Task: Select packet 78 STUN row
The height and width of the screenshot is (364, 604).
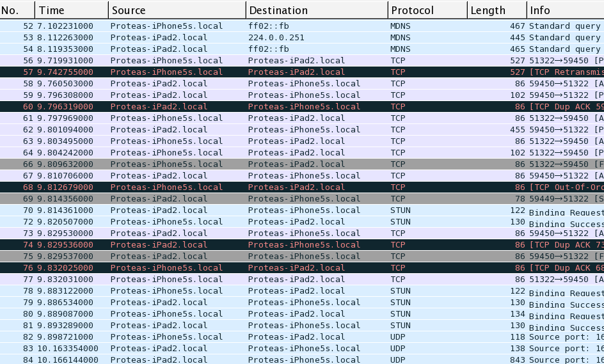Action: click(x=302, y=291)
